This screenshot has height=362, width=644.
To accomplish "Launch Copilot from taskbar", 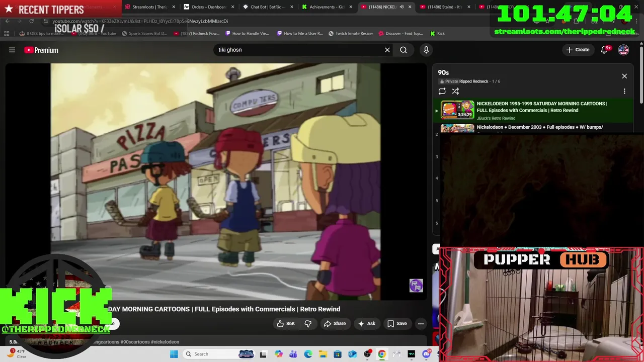I will tap(278, 354).
